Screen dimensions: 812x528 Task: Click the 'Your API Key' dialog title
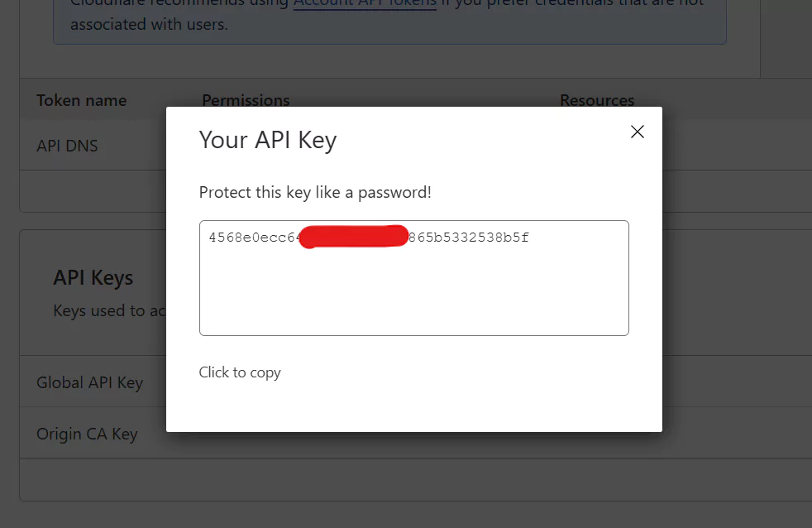(268, 140)
